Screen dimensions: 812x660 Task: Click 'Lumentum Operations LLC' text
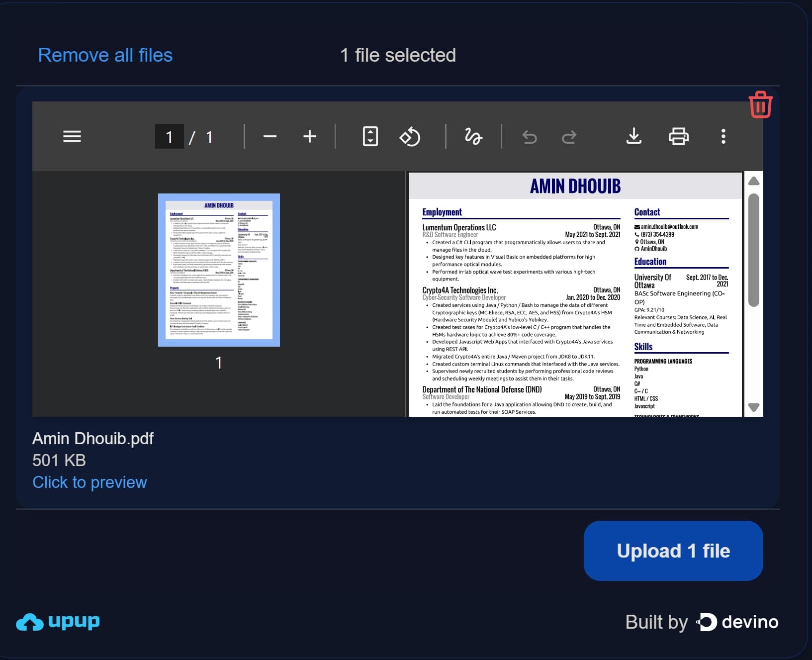click(x=459, y=227)
